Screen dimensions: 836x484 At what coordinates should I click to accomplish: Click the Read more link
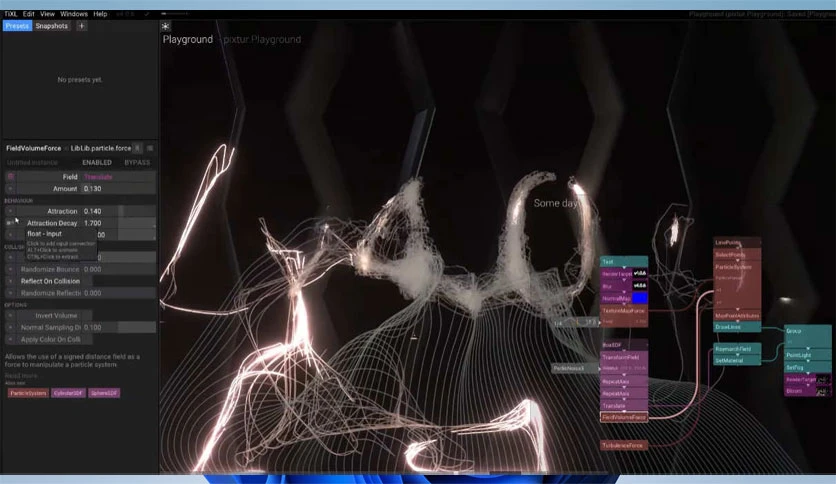pyautogui.click(x=21, y=375)
